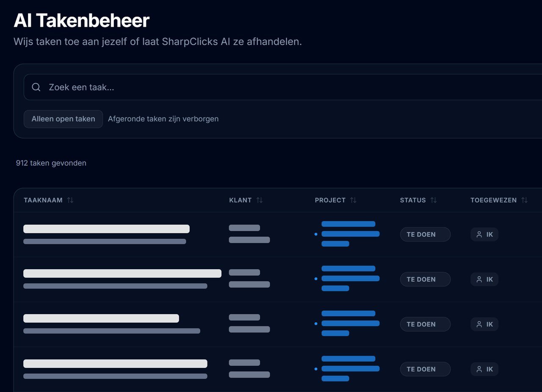Open the TE DOEN status in the second row
The image size is (542, 392).
pyautogui.click(x=425, y=279)
